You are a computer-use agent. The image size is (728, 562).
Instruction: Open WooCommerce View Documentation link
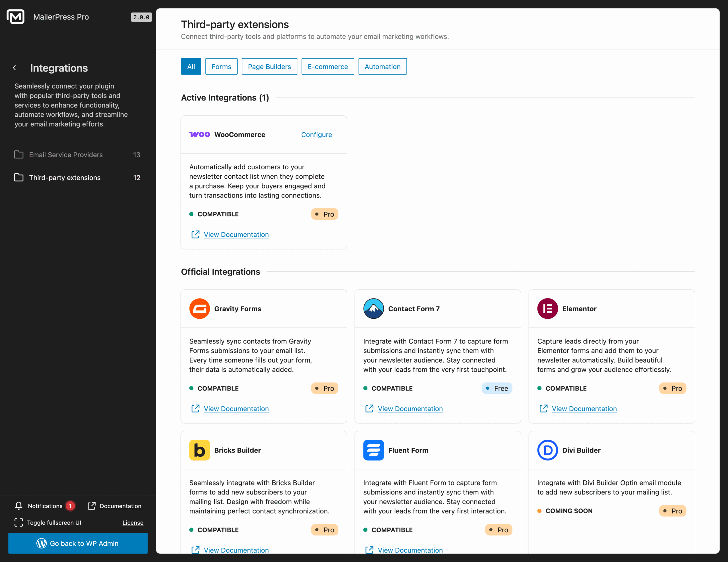pos(236,234)
